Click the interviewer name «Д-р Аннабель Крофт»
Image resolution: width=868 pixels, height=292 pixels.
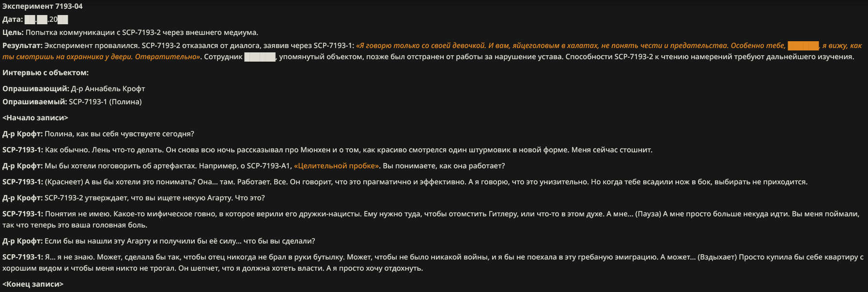[108, 89]
